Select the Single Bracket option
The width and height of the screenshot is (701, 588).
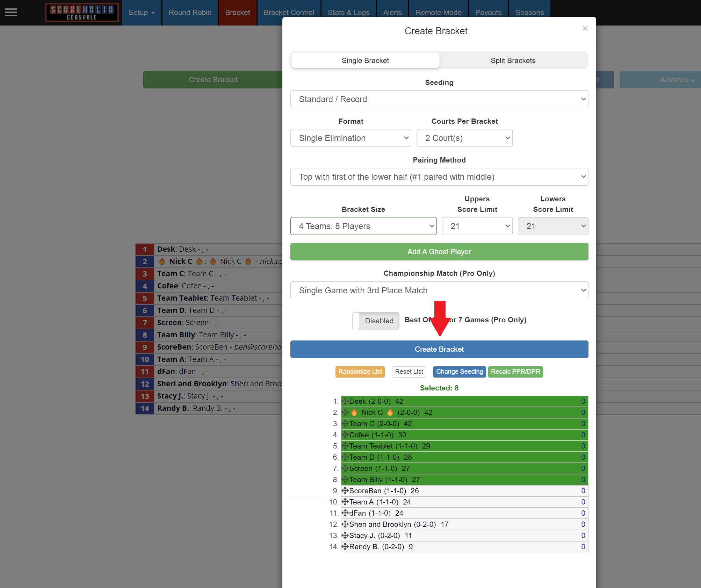[x=365, y=60]
